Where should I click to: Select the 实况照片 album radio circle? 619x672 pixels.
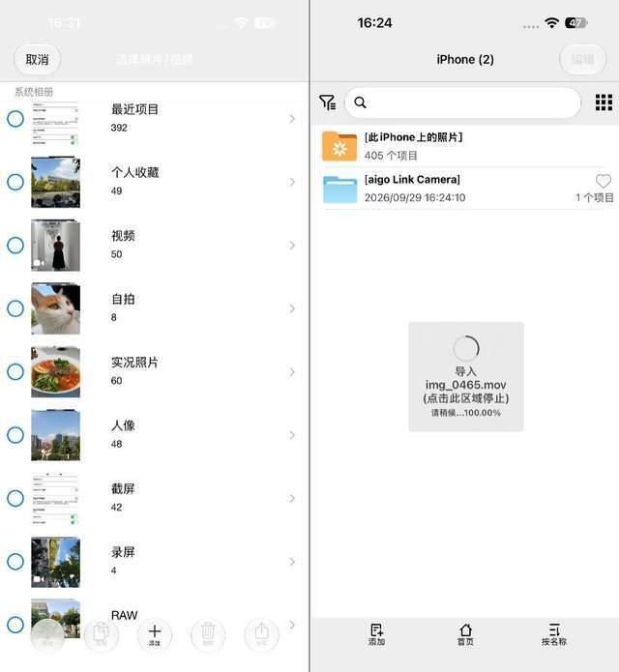(15, 371)
